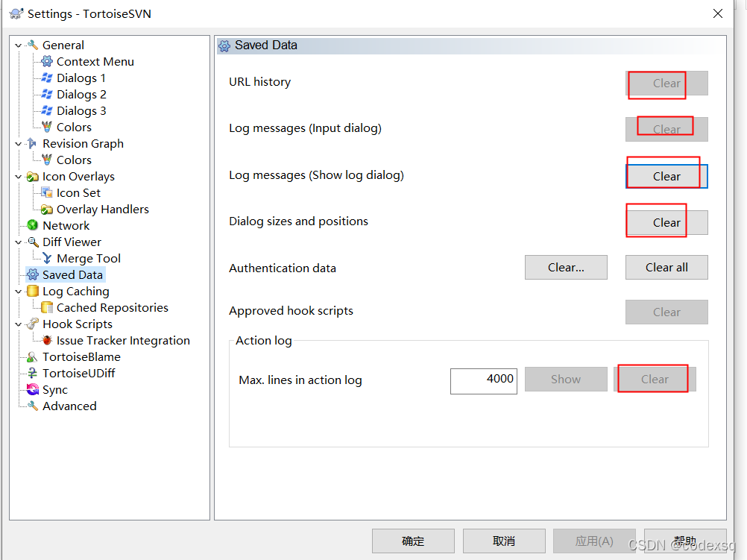The image size is (747, 560).
Task: Select TortoiseUDiff in the tree
Action: 78,373
